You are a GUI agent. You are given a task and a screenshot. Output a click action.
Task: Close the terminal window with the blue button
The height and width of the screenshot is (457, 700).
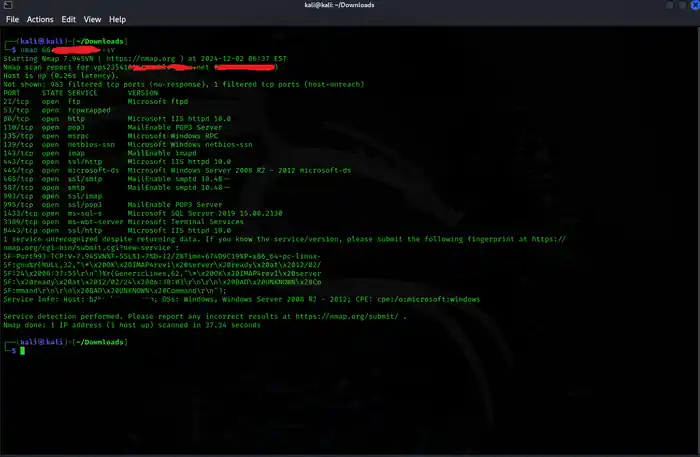696,5
